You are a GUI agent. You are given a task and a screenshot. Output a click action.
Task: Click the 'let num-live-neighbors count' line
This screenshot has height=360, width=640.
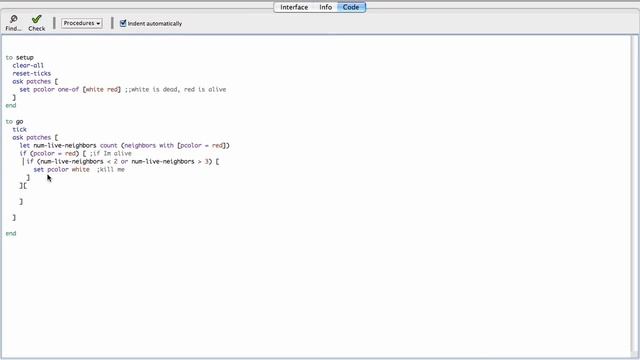click(x=124, y=145)
